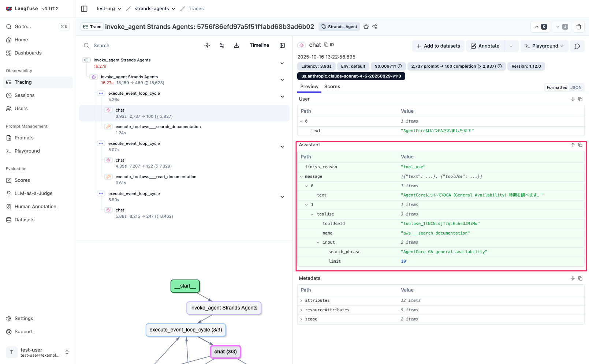Open Sessions in the sidebar
Image resolution: width=589 pixels, height=364 pixels.
[x=25, y=95]
